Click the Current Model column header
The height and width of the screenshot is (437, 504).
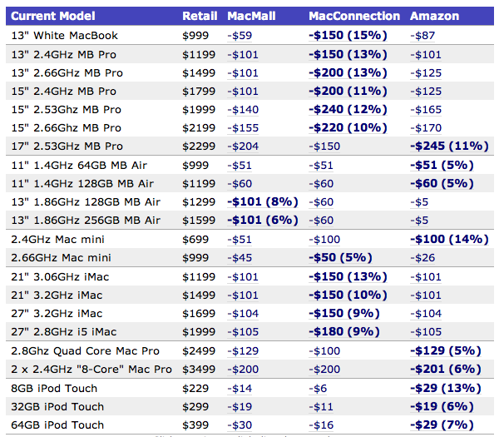[53, 16]
